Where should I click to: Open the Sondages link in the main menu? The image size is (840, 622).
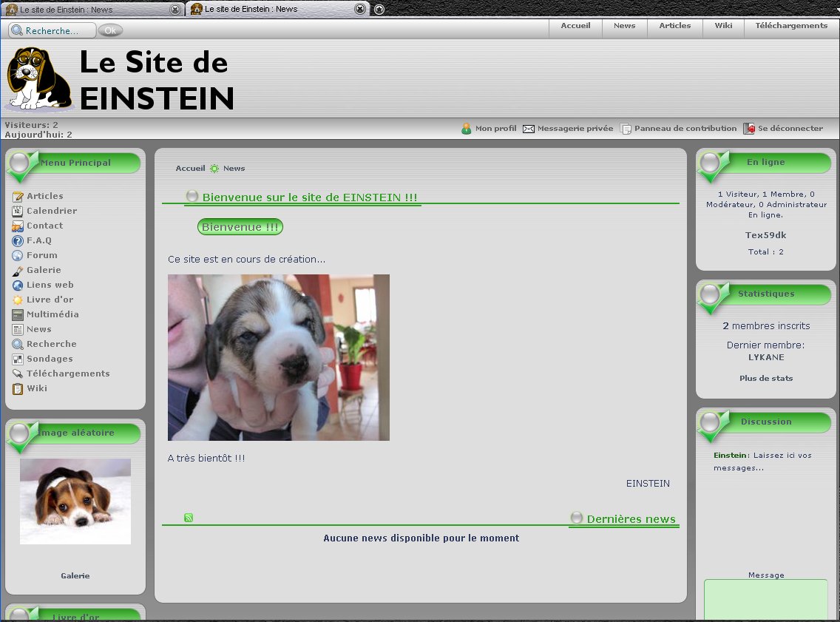(50, 359)
